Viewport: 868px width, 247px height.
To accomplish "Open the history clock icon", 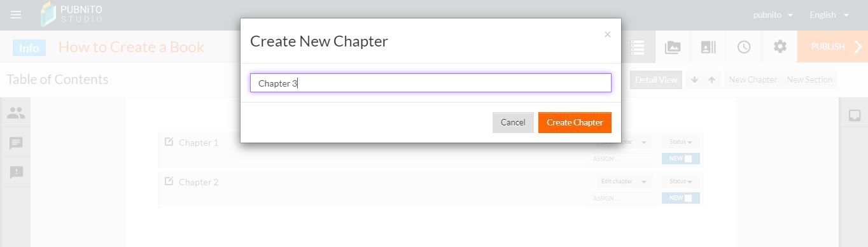I will [x=744, y=46].
